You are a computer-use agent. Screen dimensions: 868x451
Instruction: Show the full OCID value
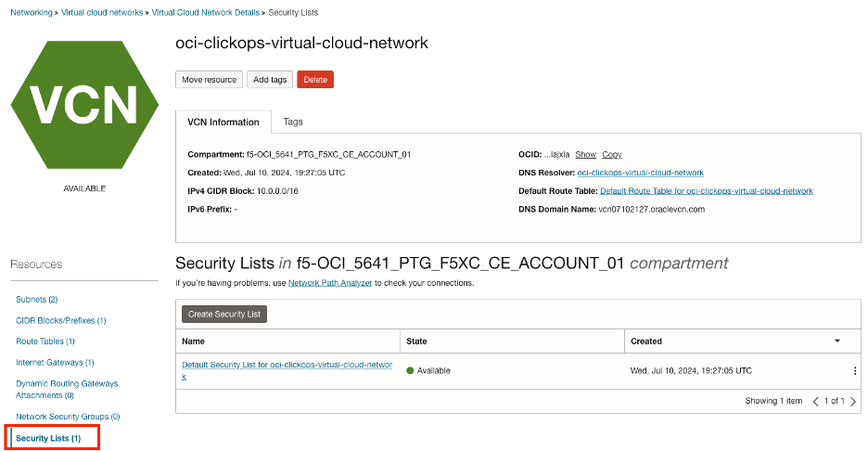[x=585, y=154]
